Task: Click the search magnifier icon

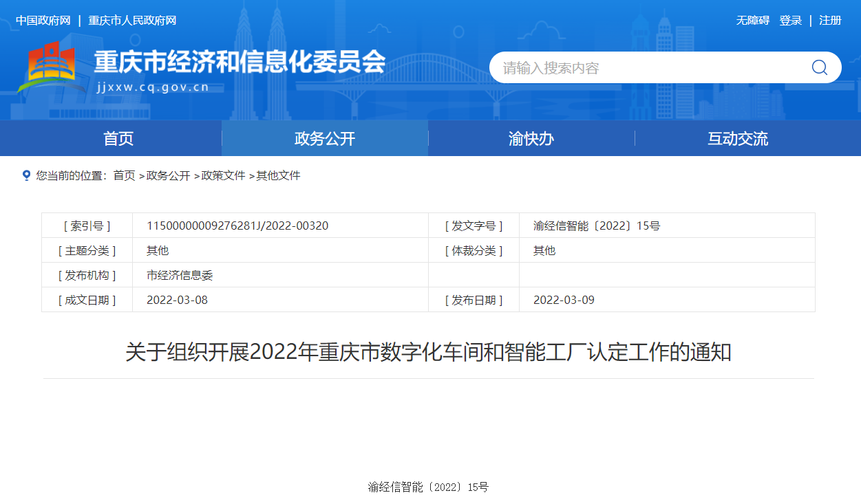Action: pos(819,67)
